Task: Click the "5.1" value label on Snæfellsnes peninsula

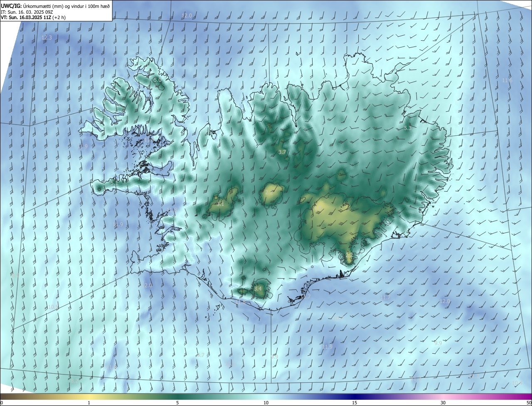Action: (x=115, y=182)
